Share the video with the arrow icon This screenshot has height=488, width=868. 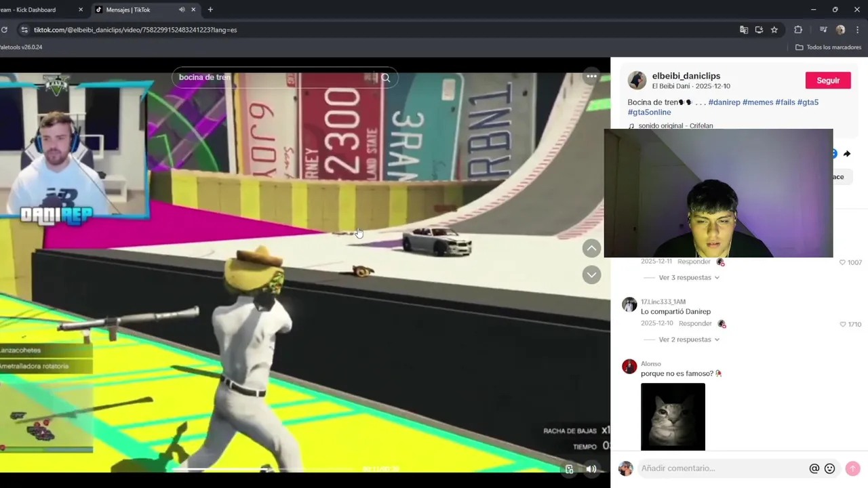point(847,154)
